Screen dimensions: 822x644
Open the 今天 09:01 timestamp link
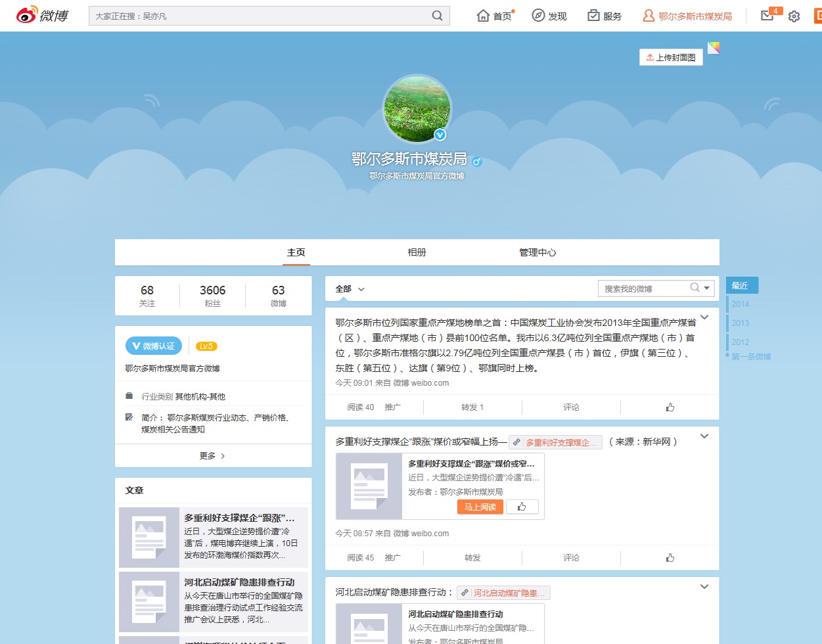click(354, 383)
